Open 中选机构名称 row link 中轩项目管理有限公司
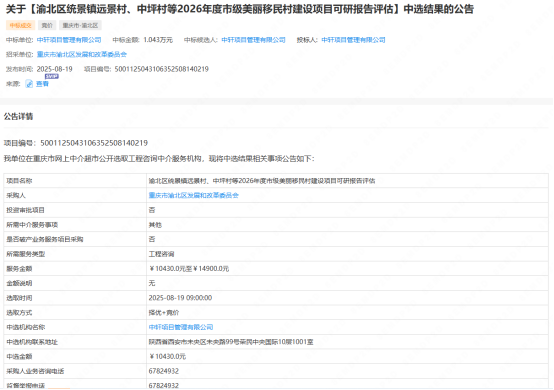 pyautogui.click(x=181, y=327)
